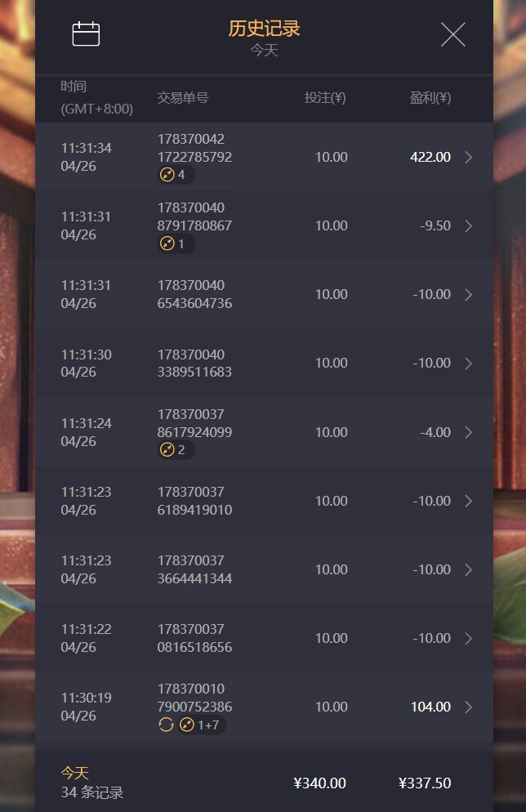The width and height of the screenshot is (526, 812).
Task: Close the history records panel
Action: [x=452, y=34]
